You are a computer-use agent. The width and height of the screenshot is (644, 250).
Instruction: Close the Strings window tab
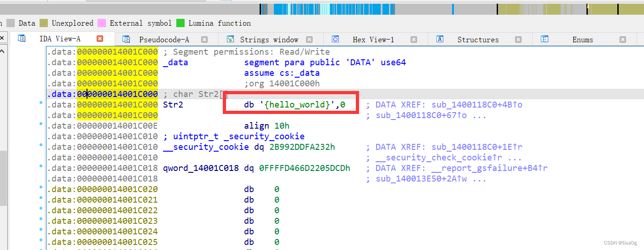[x=309, y=40]
